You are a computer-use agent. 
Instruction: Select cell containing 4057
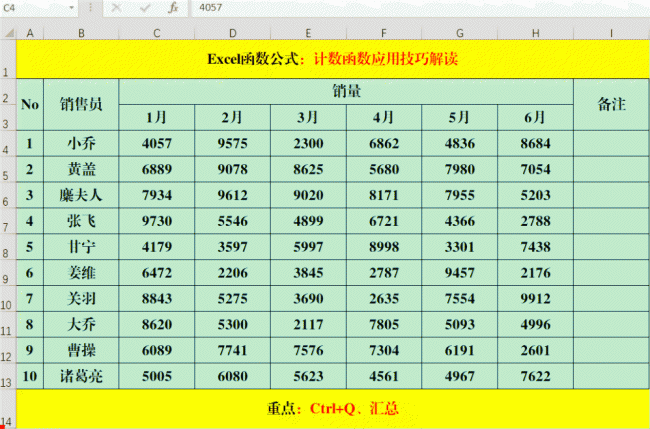pos(157,143)
